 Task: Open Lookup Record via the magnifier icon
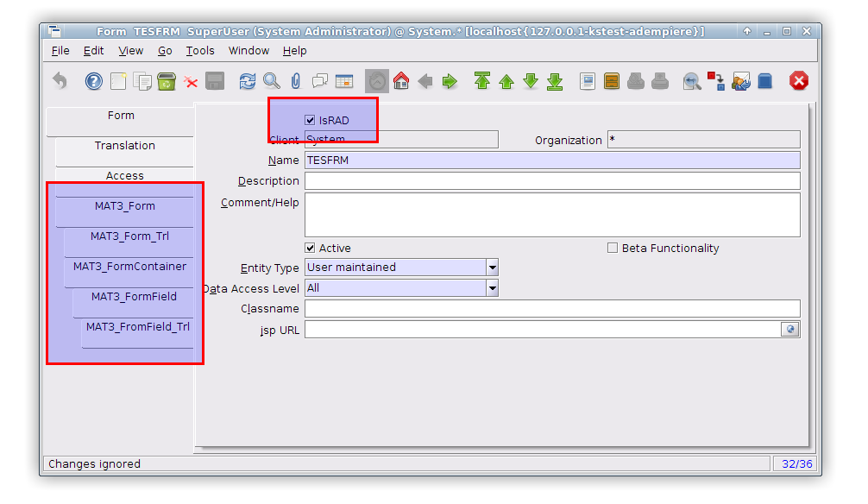point(272,81)
